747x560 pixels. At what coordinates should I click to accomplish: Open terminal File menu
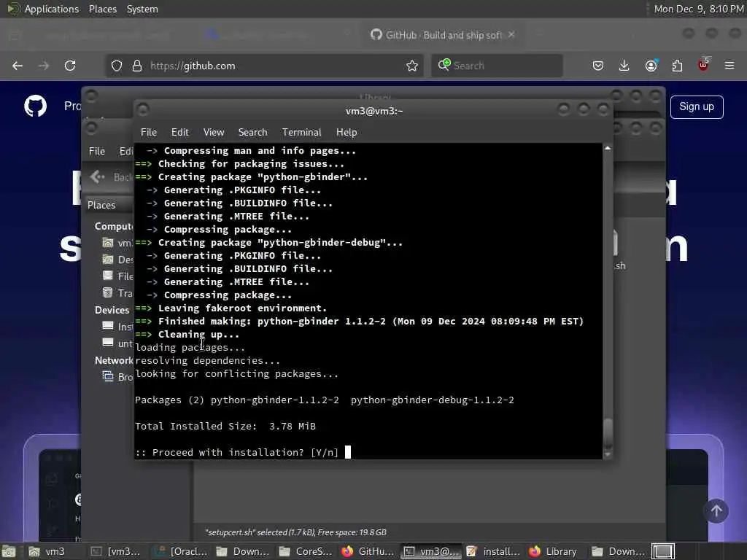click(149, 133)
